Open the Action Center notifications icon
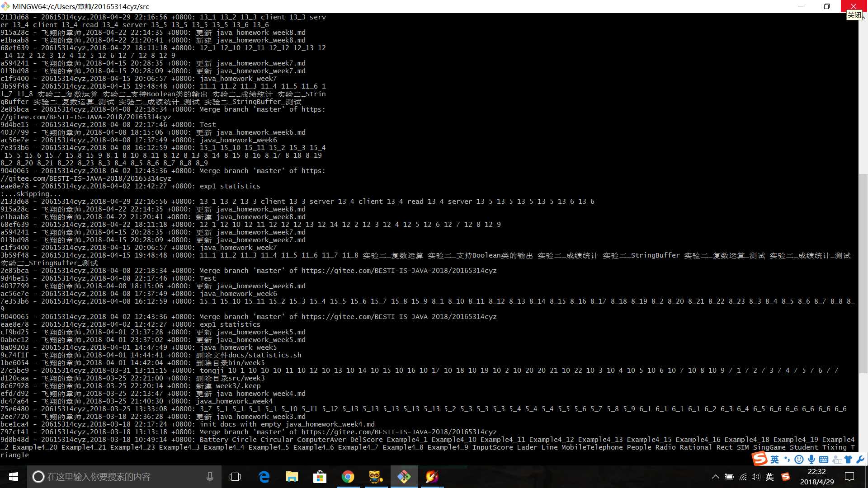 (x=849, y=477)
